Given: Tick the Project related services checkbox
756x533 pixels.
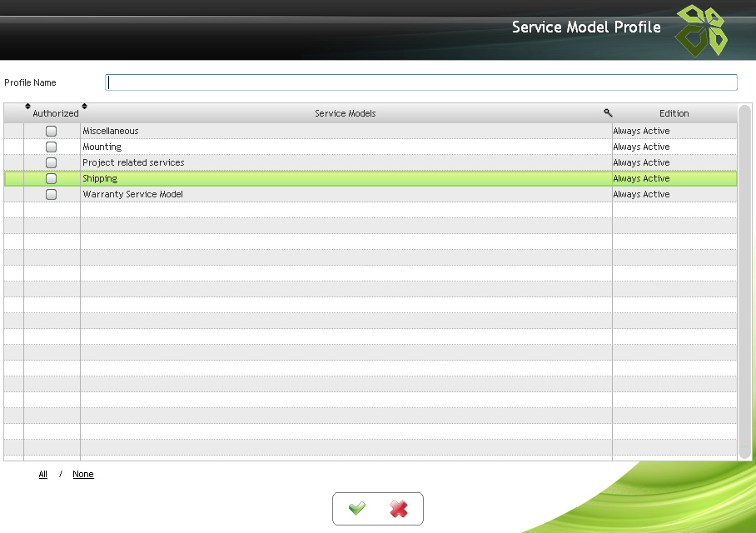Looking at the screenshot, I should [x=52, y=162].
